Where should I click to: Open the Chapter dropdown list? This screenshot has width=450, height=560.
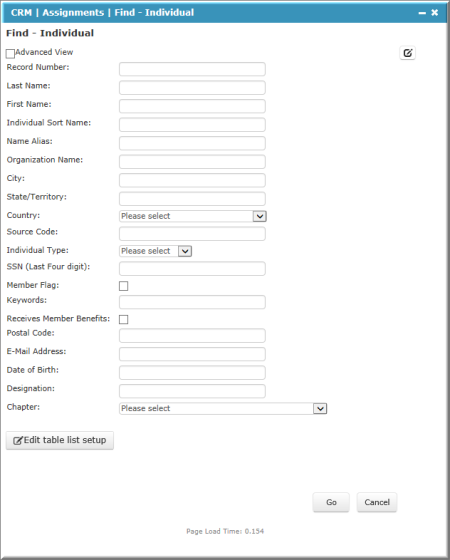[x=223, y=408]
